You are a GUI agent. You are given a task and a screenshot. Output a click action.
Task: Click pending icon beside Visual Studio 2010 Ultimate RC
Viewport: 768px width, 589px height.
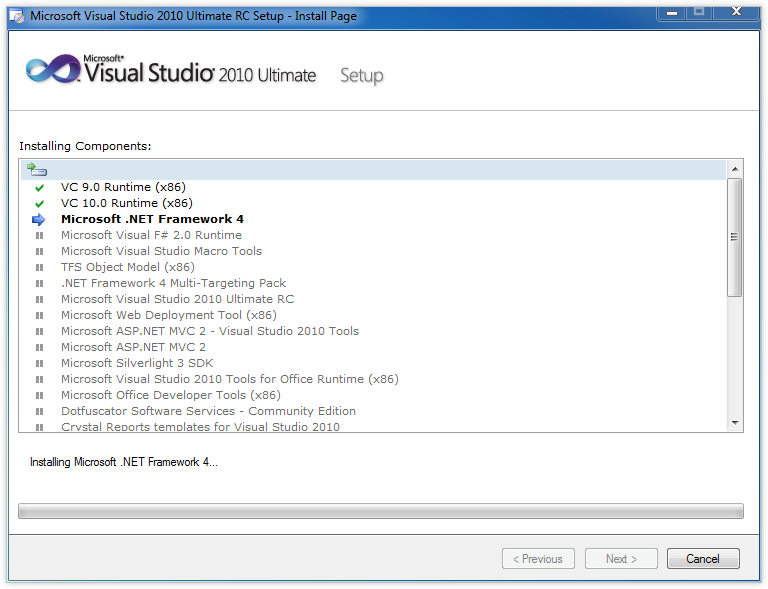tap(39, 300)
